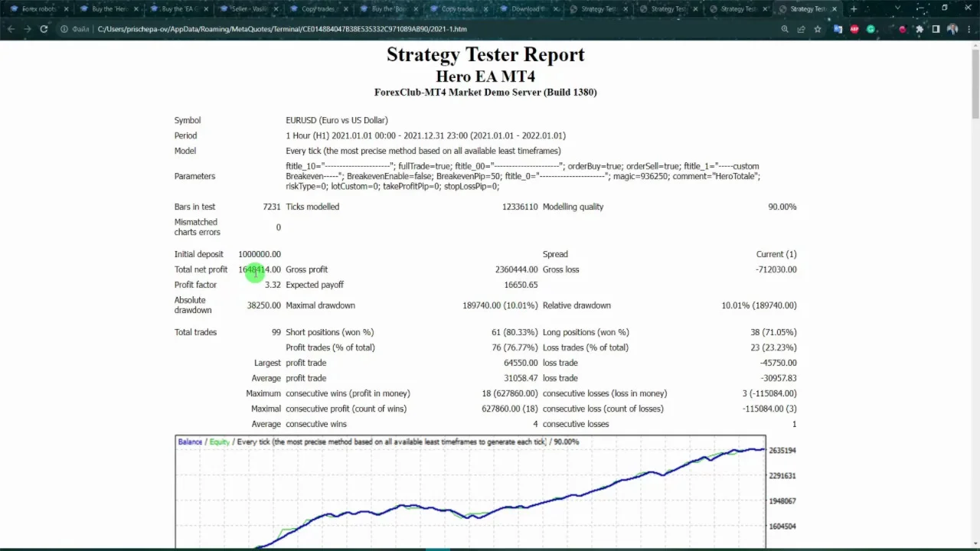Image resolution: width=980 pixels, height=551 pixels.
Task: Click the Bars in test value 7231
Action: (272, 207)
